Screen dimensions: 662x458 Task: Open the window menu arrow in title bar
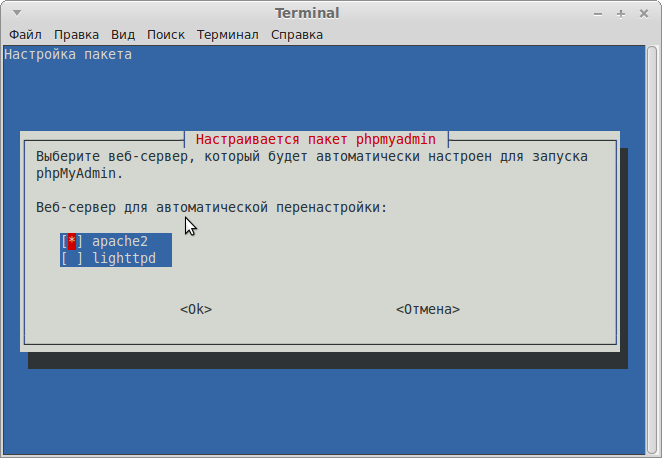17,13
